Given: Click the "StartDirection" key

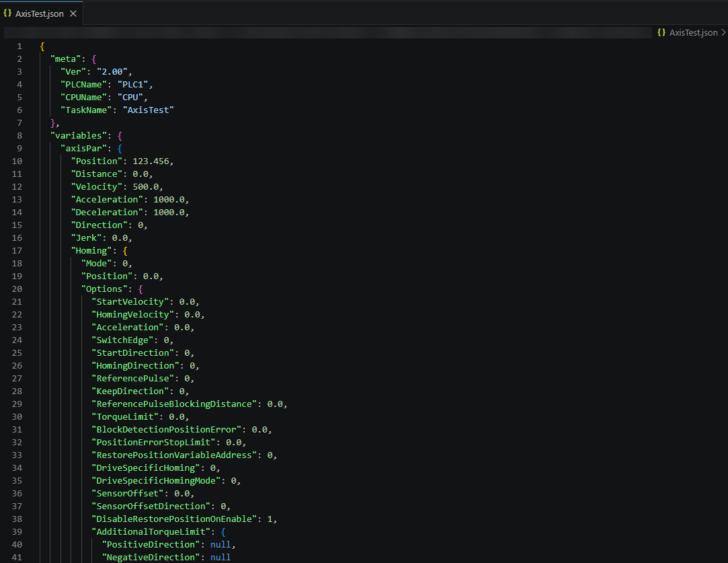Looking at the screenshot, I should pos(133,352).
